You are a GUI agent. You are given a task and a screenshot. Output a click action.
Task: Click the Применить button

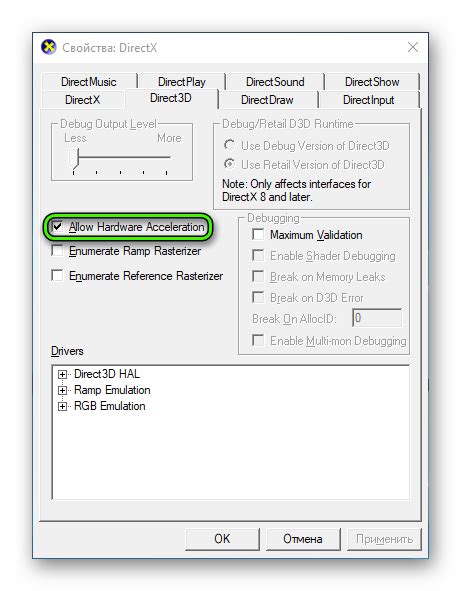(384, 539)
